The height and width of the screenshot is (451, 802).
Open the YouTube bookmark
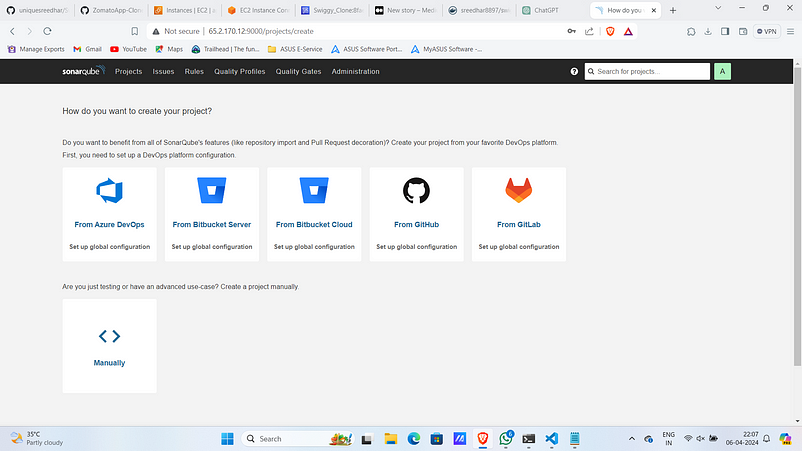click(128, 49)
